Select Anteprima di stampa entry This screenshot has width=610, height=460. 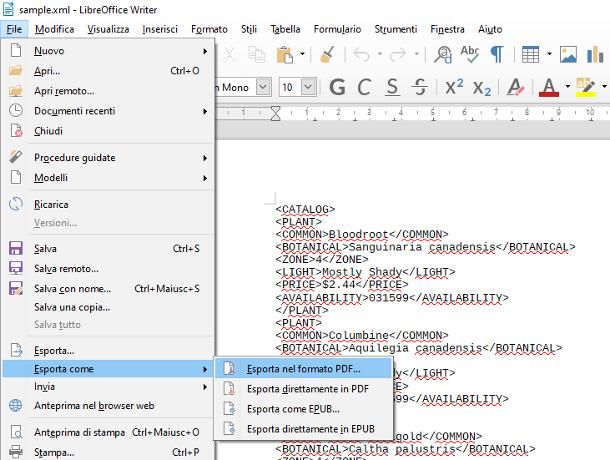[108, 432]
